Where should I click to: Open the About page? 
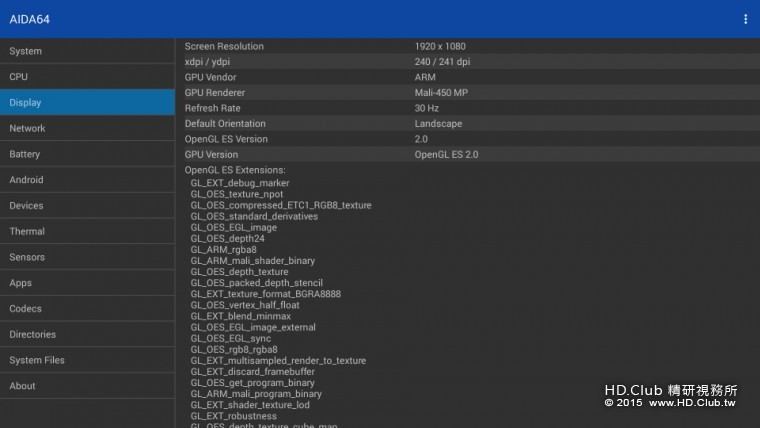click(x=87, y=386)
